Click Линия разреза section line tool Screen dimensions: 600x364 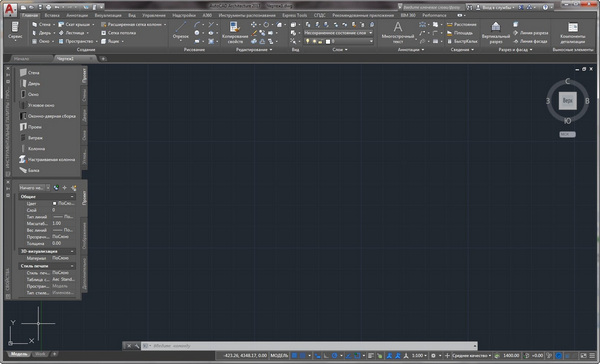point(530,33)
